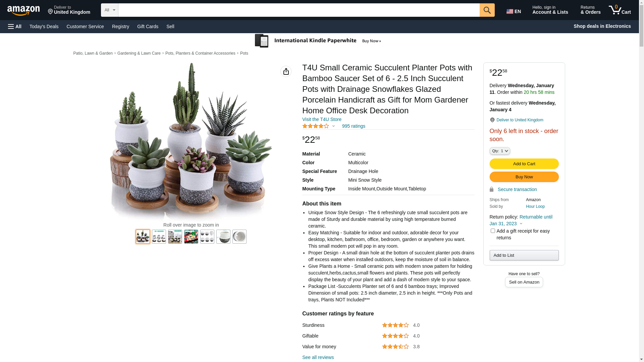
Task: Click the US flag language selector
Action: (x=514, y=11)
